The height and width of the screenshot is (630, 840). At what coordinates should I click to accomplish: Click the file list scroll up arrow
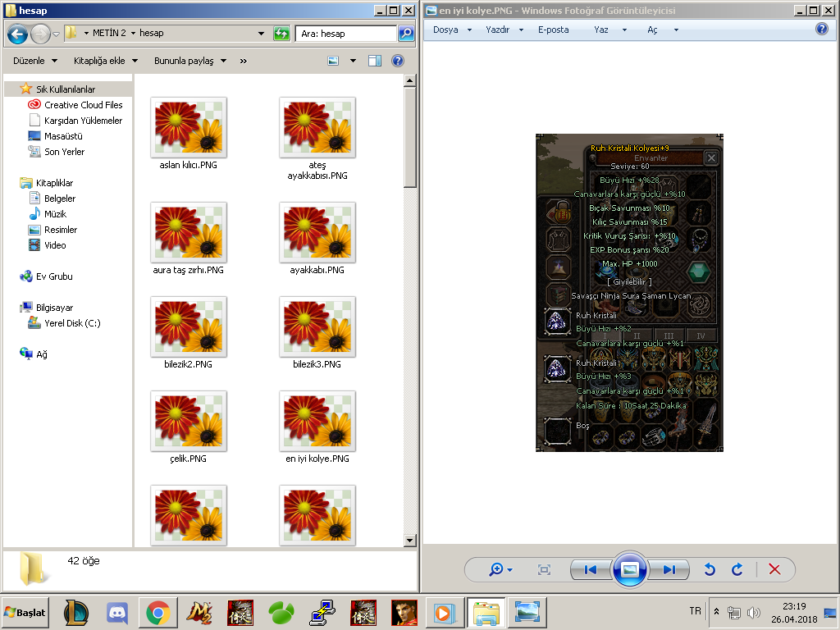click(410, 81)
